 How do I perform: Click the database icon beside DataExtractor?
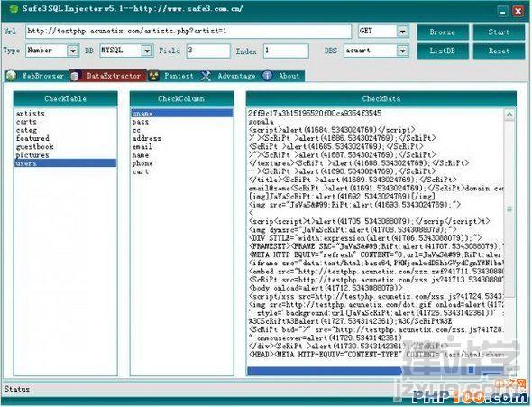click(75, 76)
